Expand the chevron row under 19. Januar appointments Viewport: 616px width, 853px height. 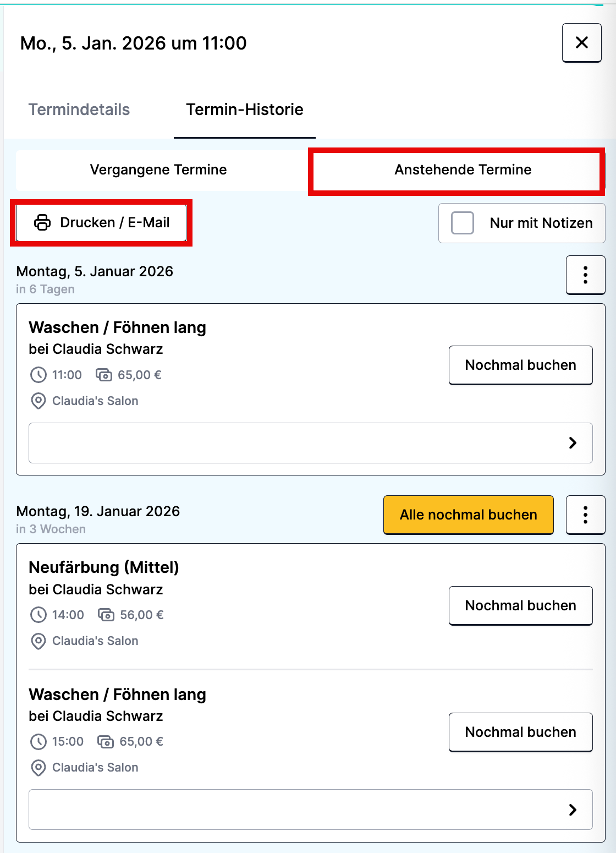573,810
